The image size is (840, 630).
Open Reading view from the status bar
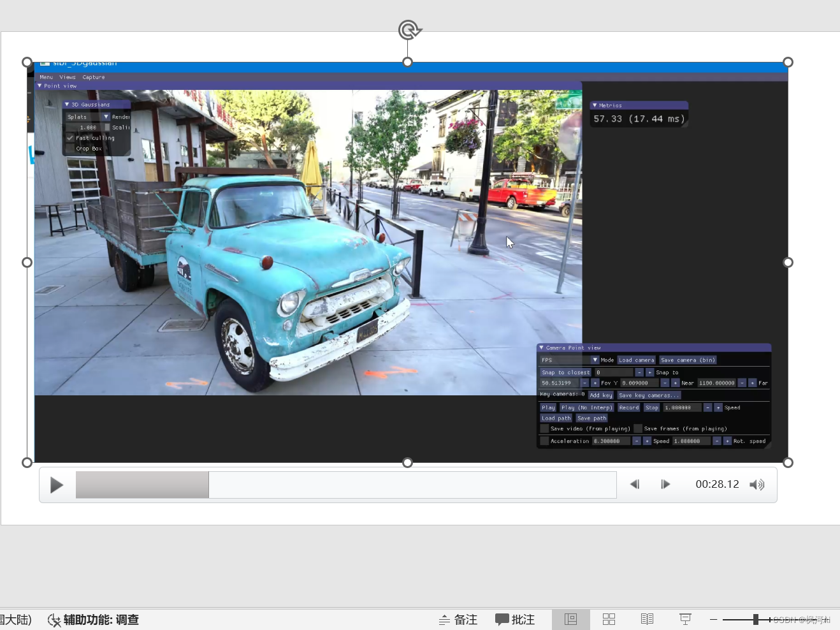647,619
